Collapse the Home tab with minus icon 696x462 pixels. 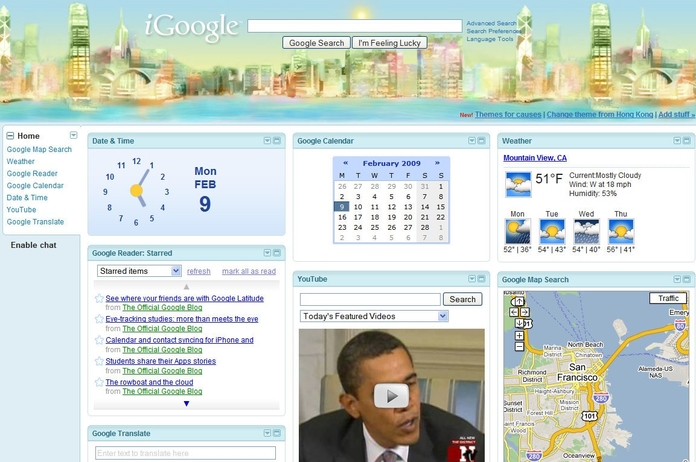(x=10, y=136)
